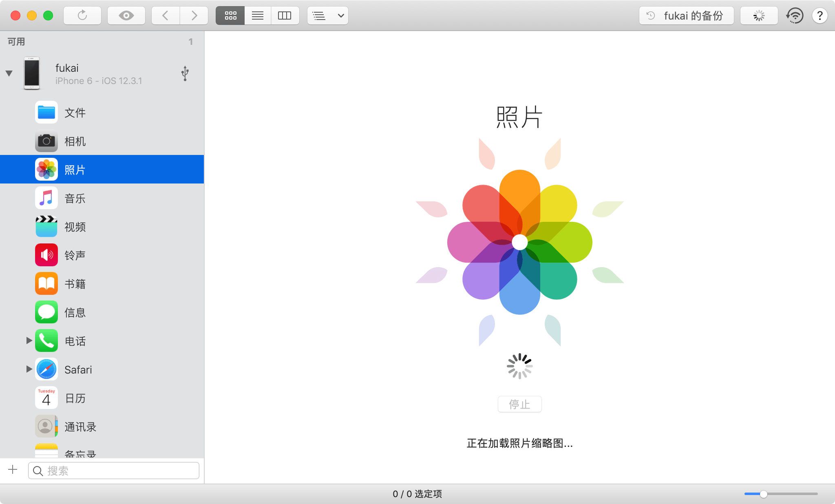
Task: Click the 停止 stop button
Action: point(520,404)
